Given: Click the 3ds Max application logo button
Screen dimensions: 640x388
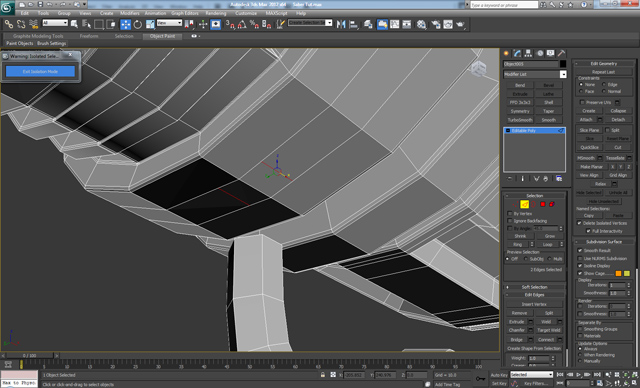Looking at the screenshot, I should [7, 8].
